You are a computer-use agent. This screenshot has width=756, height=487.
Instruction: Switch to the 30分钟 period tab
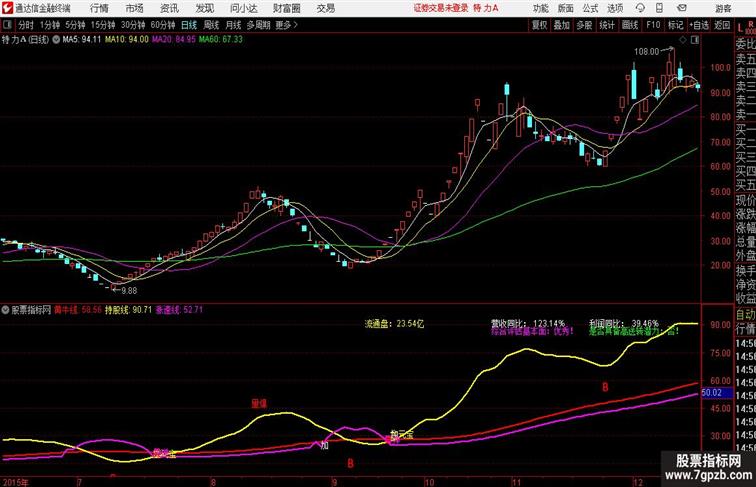click(x=133, y=25)
